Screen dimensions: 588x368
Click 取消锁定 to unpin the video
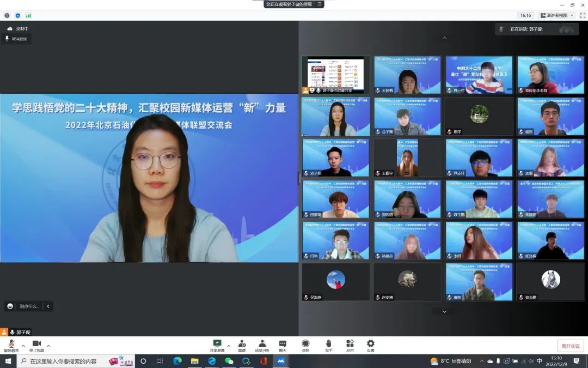(16, 39)
